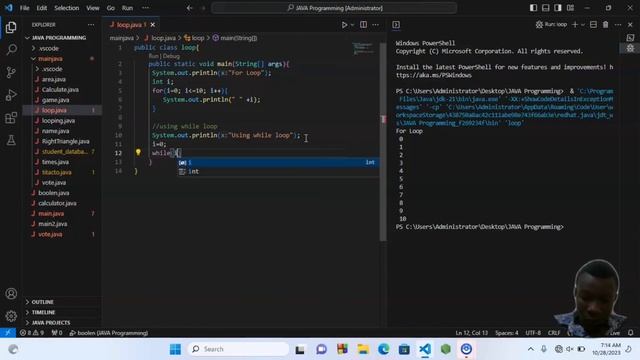Open Microsoft Edge from taskbar

[x=384, y=349]
